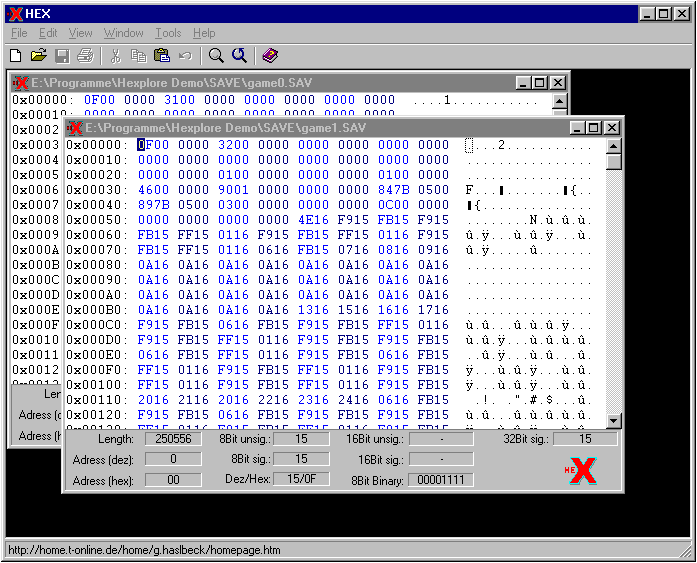
Task: Click the 16Bit sig. value field
Action: click(441, 459)
